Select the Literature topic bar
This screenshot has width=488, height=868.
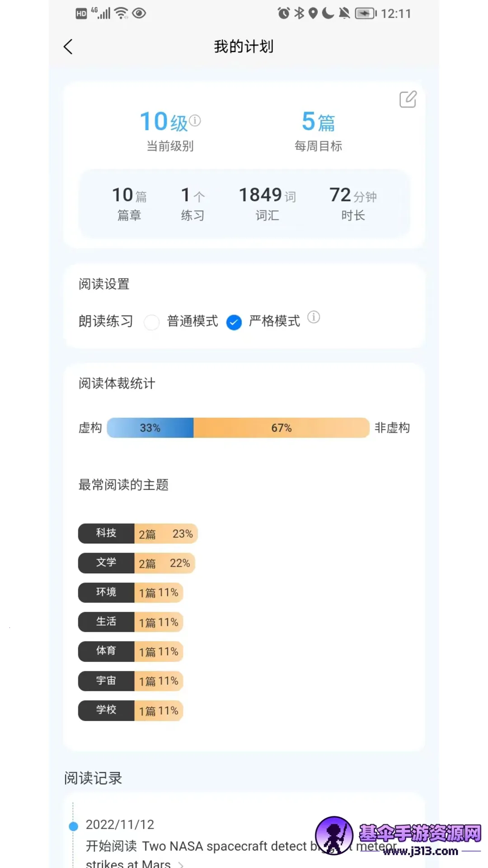tap(136, 563)
